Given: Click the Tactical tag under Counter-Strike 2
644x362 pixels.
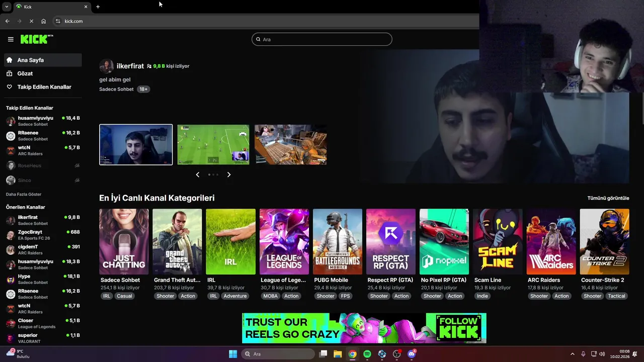Looking at the screenshot, I should point(616,296).
